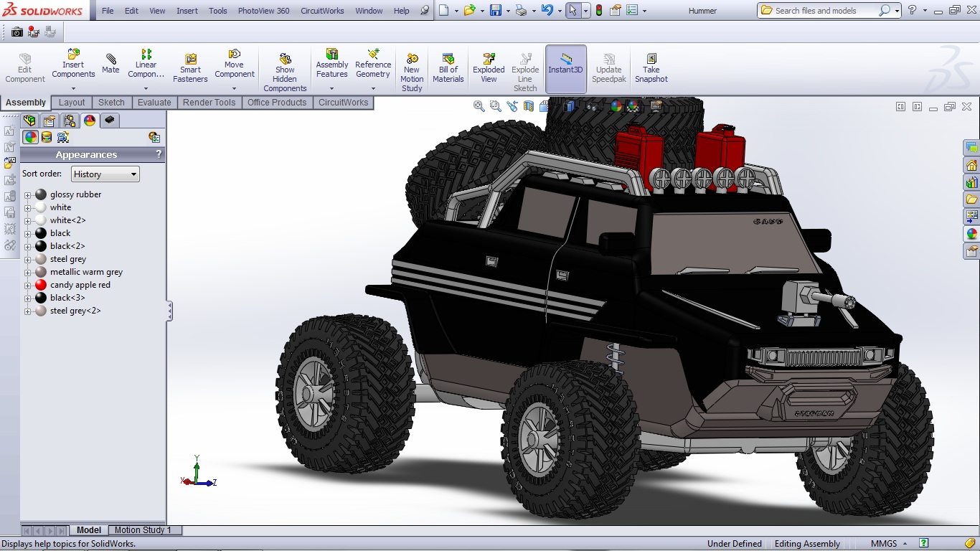Click the camera capture icon
The width and height of the screenshot is (980, 551).
tap(17, 32)
